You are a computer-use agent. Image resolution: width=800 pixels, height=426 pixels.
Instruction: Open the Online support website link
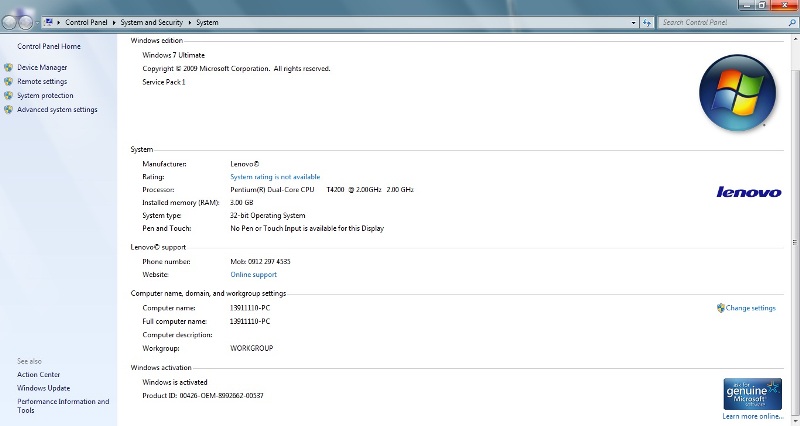[254, 274]
